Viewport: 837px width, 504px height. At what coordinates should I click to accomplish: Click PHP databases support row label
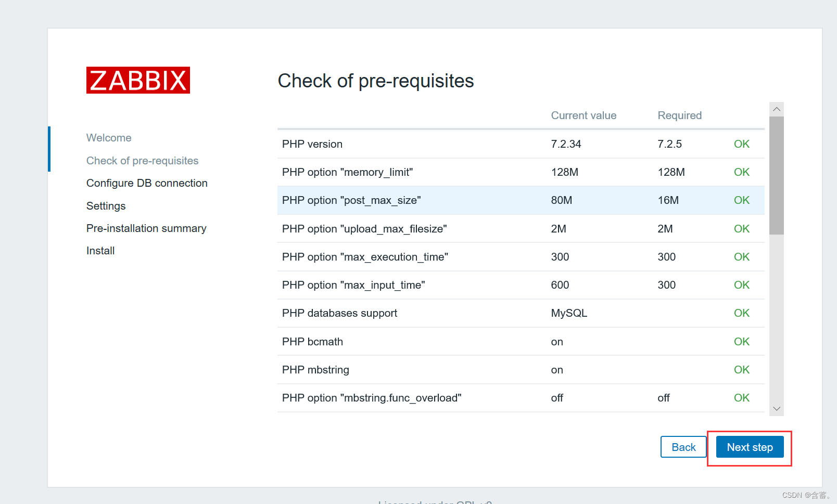(x=339, y=313)
